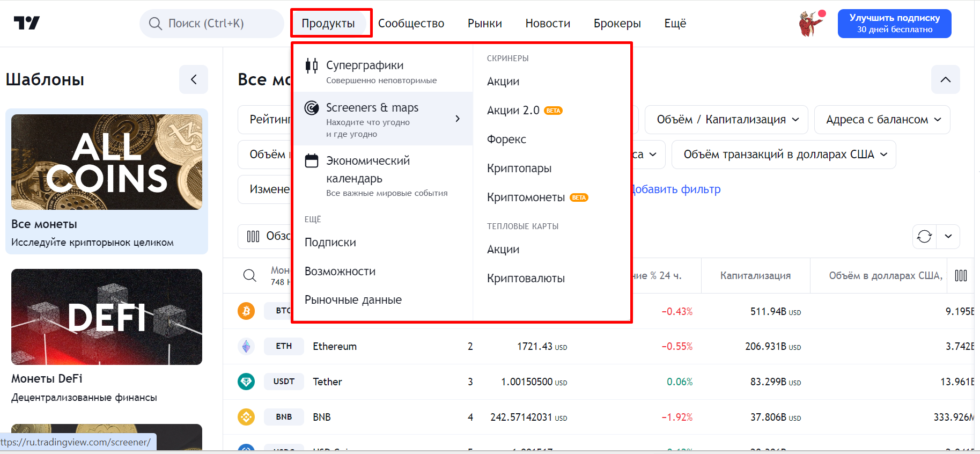This screenshot has height=454, width=980.
Task: Click the Screeners & maps radar icon
Action: pyautogui.click(x=312, y=108)
